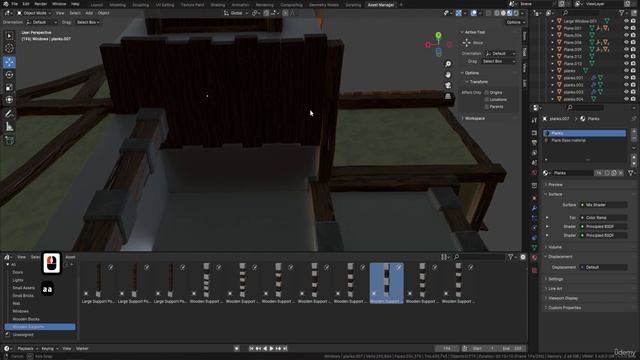Screen dimensions: 640x360
Task: Toggle snapping magnet in viewport header
Action: 266,13
